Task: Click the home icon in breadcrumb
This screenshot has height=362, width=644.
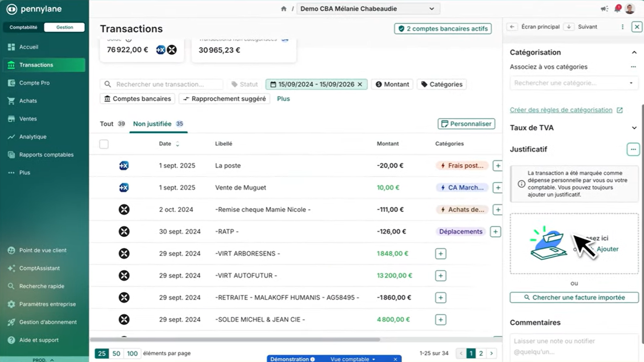Action: [x=283, y=9]
